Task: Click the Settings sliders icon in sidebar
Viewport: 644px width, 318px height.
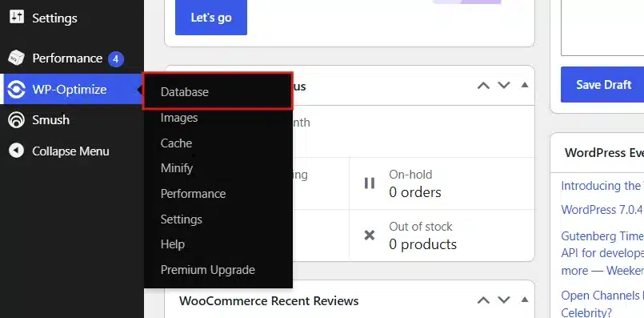Action: coord(17,18)
